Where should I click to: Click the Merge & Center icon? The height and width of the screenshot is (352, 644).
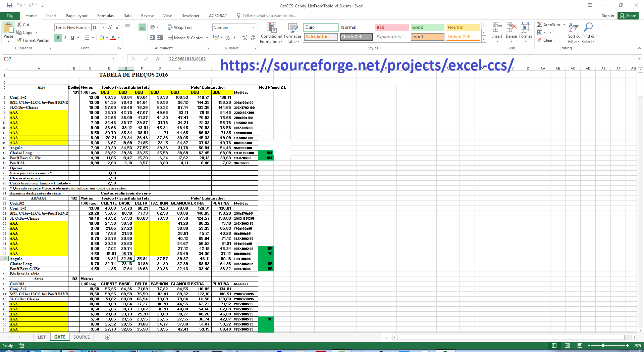170,38
